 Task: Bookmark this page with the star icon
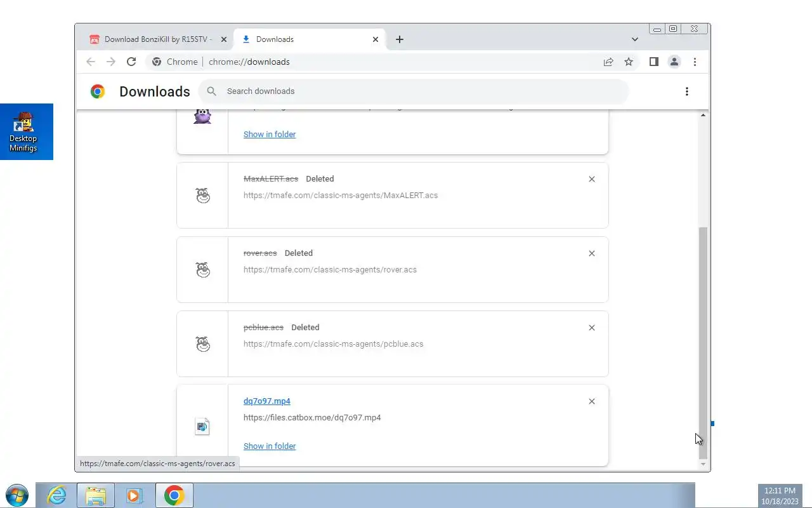click(x=629, y=62)
